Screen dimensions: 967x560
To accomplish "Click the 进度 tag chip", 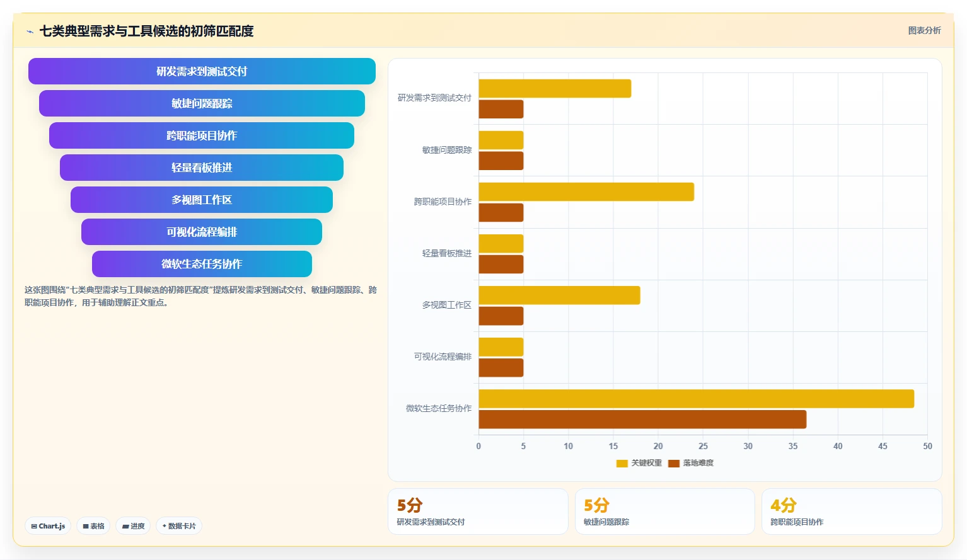I will [x=133, y=526].
